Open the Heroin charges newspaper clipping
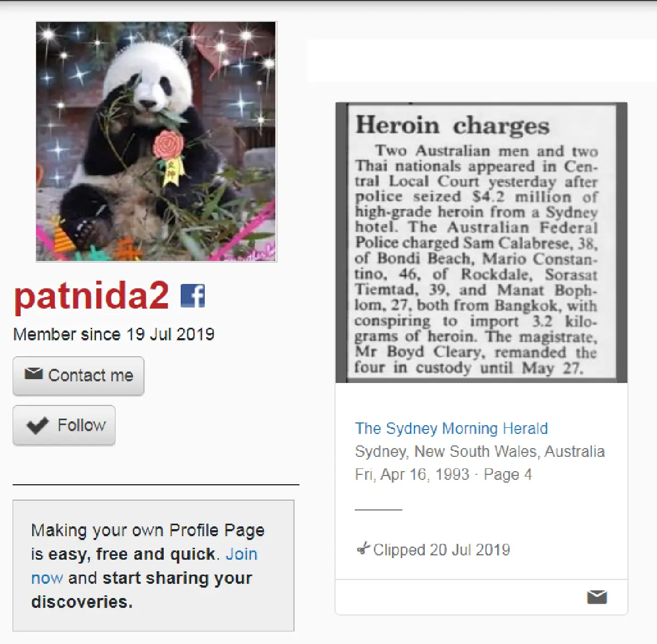Image resolution: width=657 pixels, height=644 pixels. click(x=481, y=242)
